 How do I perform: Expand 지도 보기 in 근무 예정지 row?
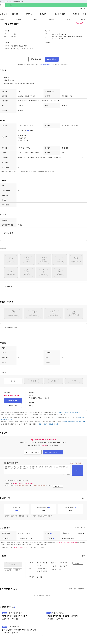pyautogui.click(x=81, y=158)
